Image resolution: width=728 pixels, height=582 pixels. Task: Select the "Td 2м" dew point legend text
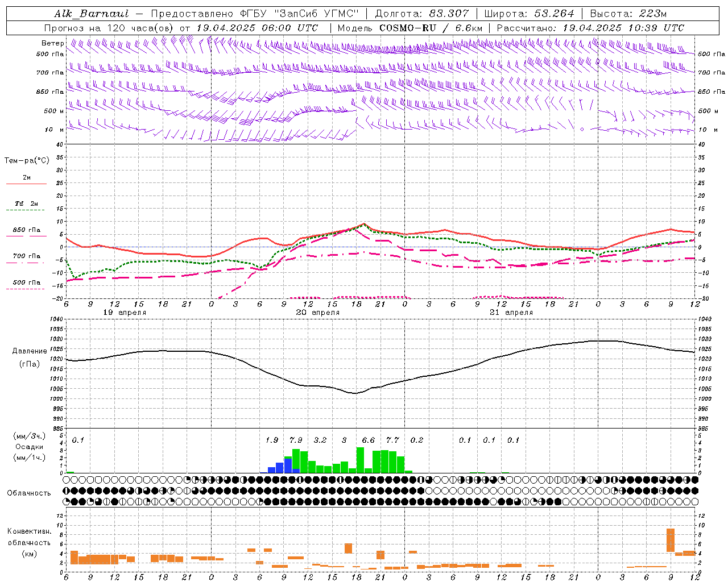pyautogui.click(x=27, y=203)
